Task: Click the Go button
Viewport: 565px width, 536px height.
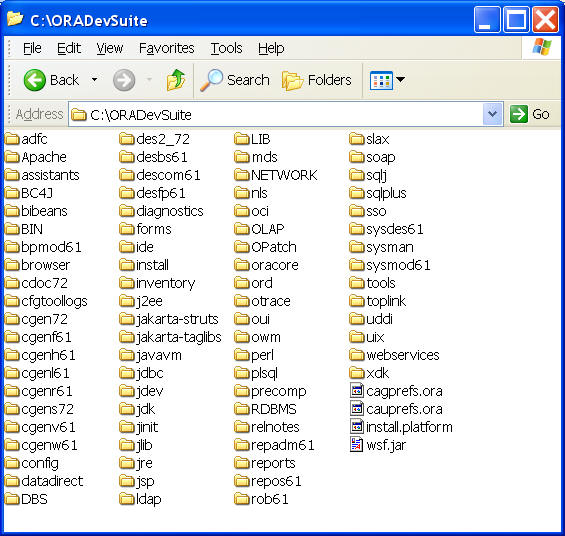Action: 529,114
